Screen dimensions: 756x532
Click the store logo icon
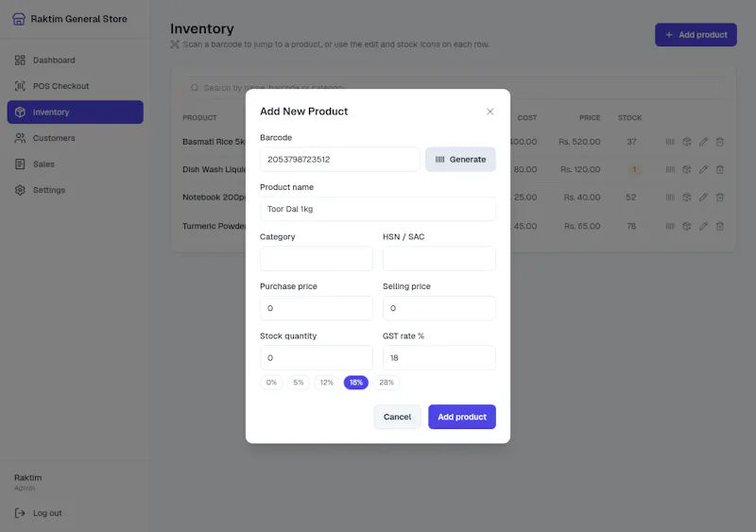(19, 19)
